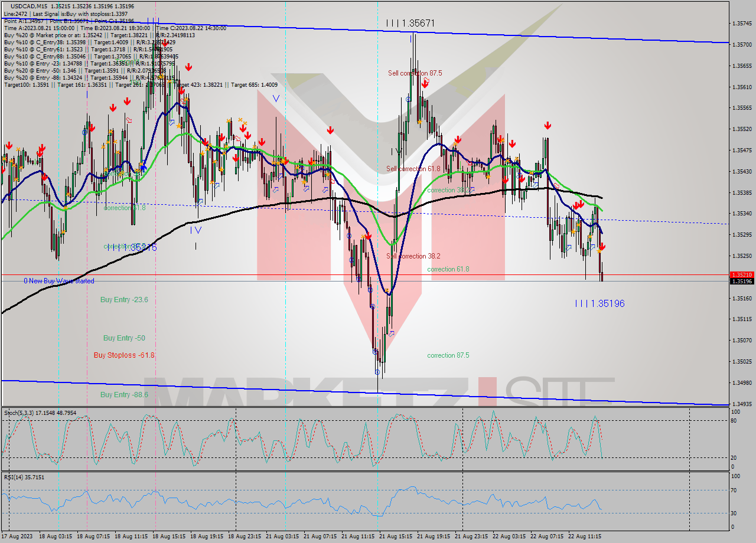Select the red sell arrow above "Sell correction 87.5"
The image size is (756, 543).
point(425,83)
